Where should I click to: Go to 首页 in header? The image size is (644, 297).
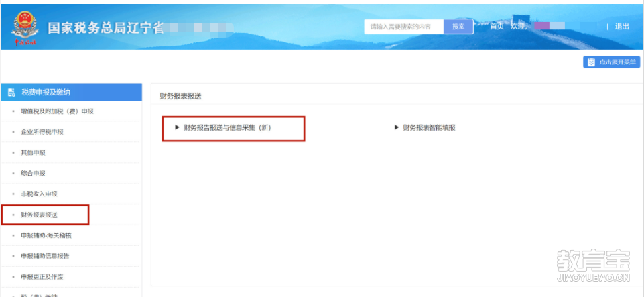pos(497,27)
